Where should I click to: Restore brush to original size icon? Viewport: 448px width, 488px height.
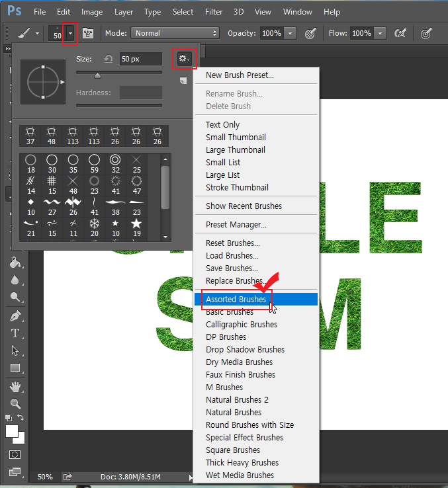click(x=109, y=58)
